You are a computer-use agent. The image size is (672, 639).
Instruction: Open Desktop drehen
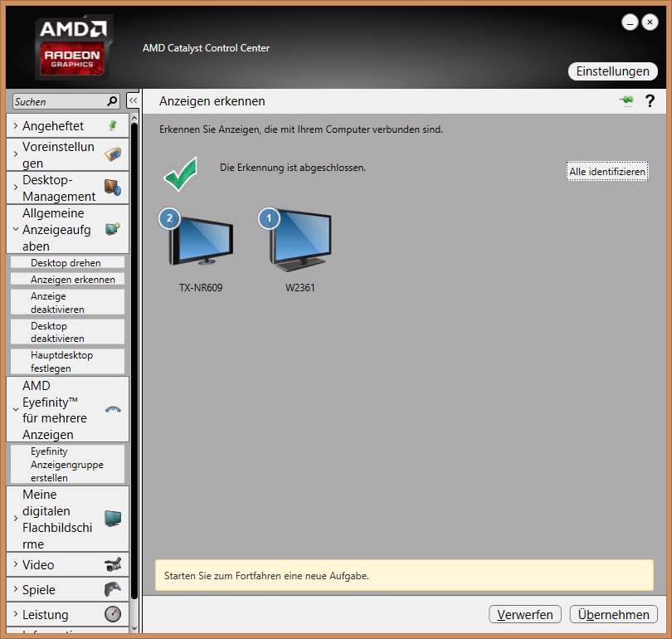[x=68, y=262]
